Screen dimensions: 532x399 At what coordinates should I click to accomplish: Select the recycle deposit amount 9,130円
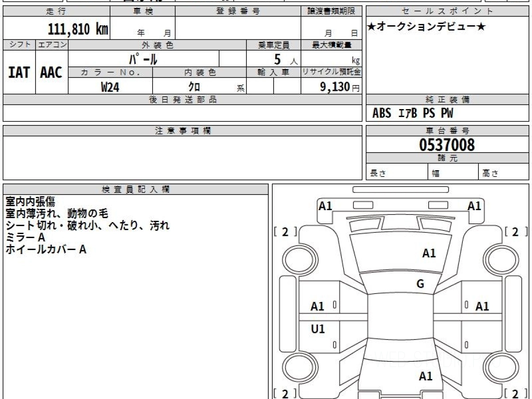(x=340, y=87)
